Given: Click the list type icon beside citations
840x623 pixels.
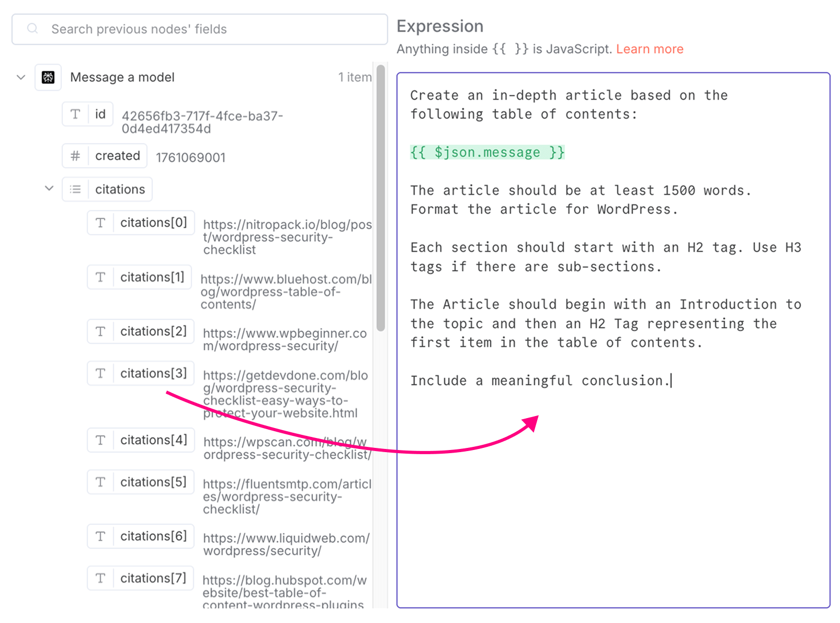Looking at the screenshot, I should click(x=75, y=189).
